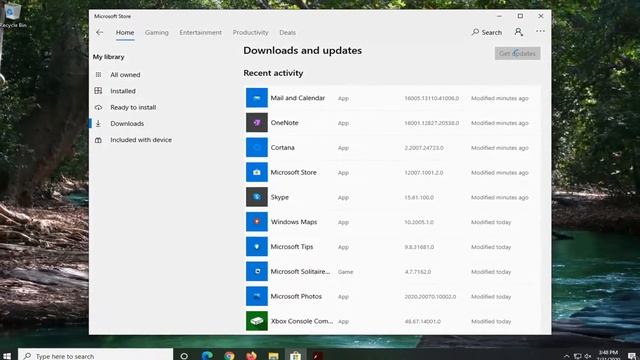Screen dimensions: 640x360
Task: Click Cortana version 2.2007.24723.0
Action: click(424, 148)
